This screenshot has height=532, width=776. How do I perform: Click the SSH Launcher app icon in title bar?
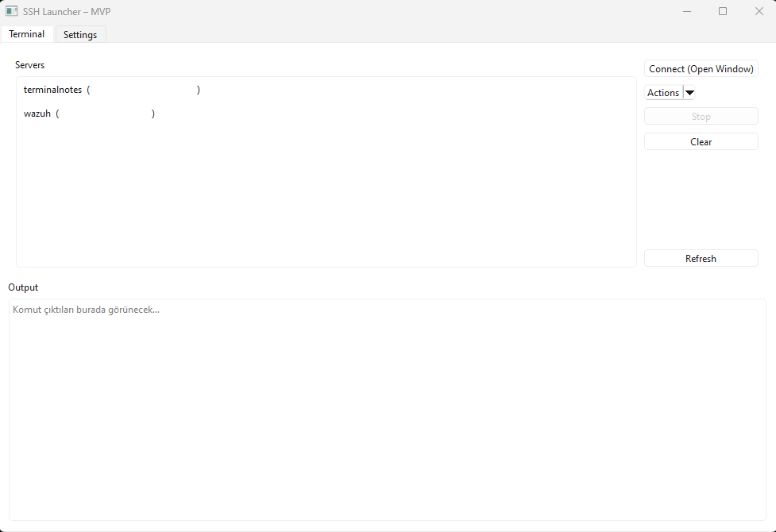point(12,11)
